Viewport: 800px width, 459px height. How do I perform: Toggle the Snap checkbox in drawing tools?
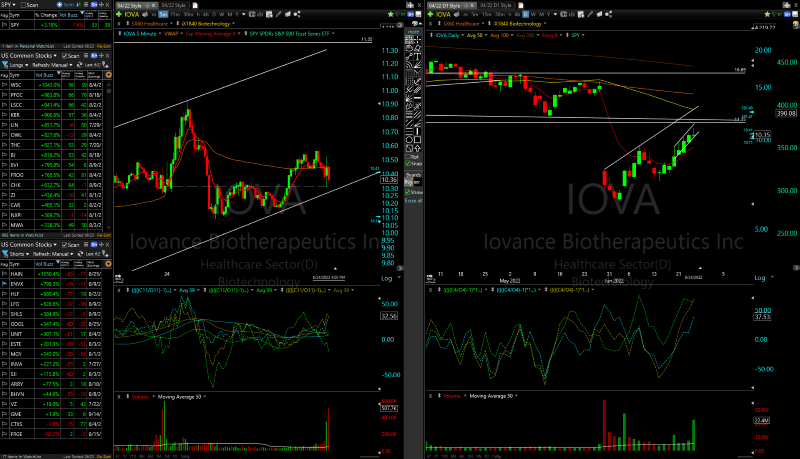tap(408, 163)
